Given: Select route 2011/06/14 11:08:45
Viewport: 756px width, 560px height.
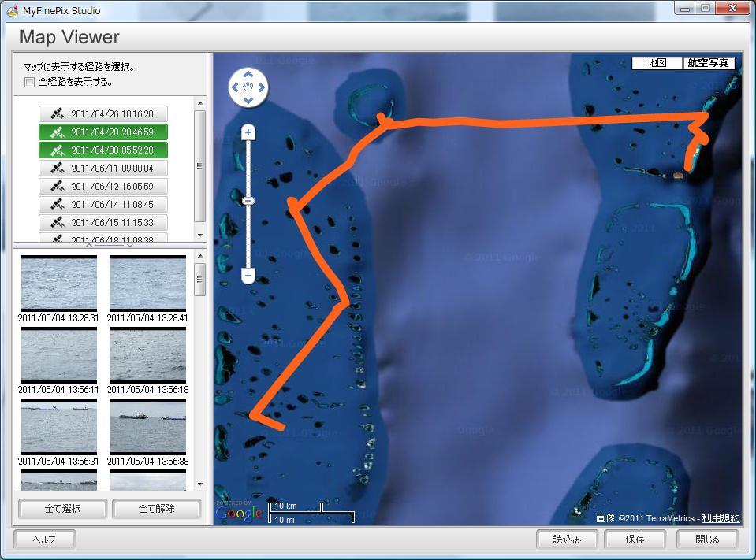Looking at the screenshot, I should 103,205.
